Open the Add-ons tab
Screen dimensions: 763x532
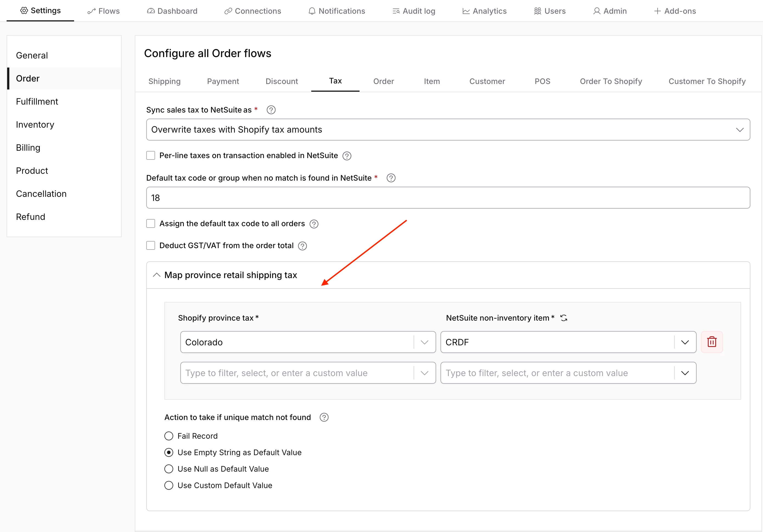click(675, 11)
